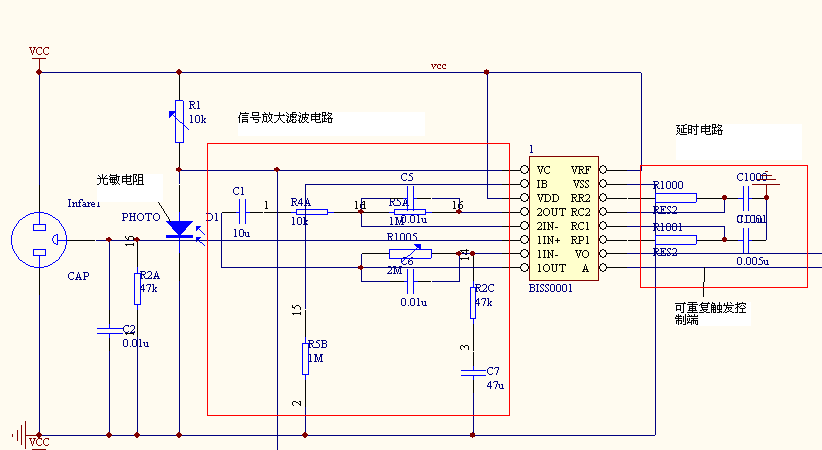The image size is (822, 450).
Task: Click the Infare1 label
Action: [x=84, y=203]
